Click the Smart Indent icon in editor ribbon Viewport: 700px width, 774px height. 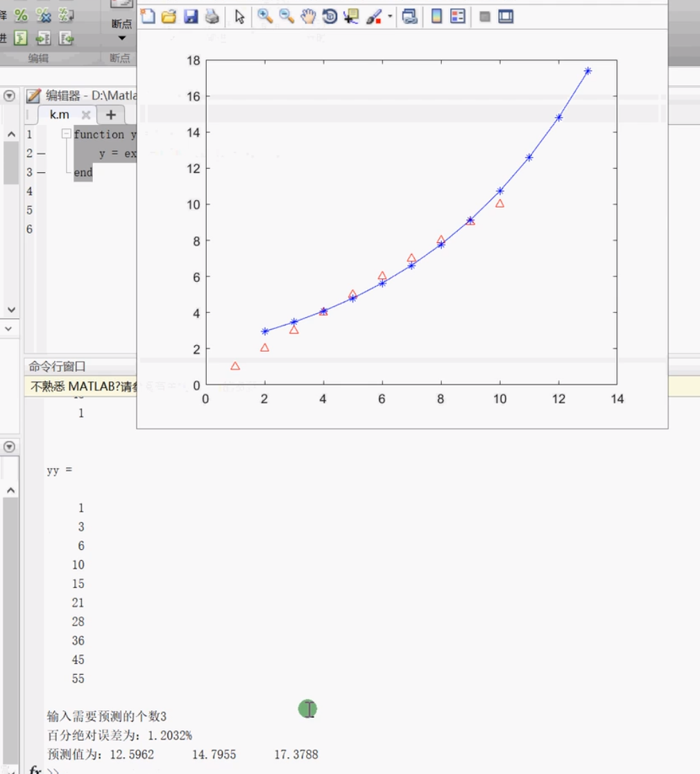click(21, 38)
